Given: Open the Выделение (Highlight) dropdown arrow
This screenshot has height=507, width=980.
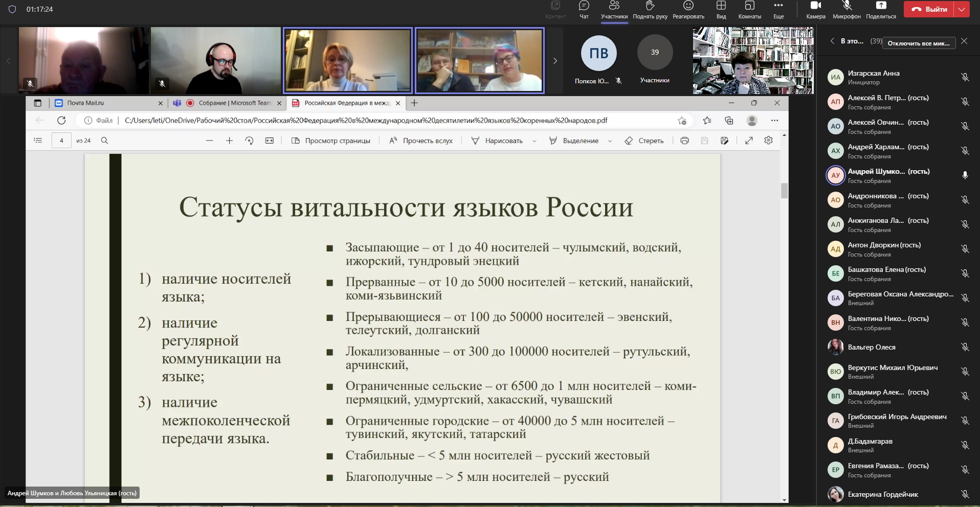Looking at the screenshot, I should click(610, 141).
